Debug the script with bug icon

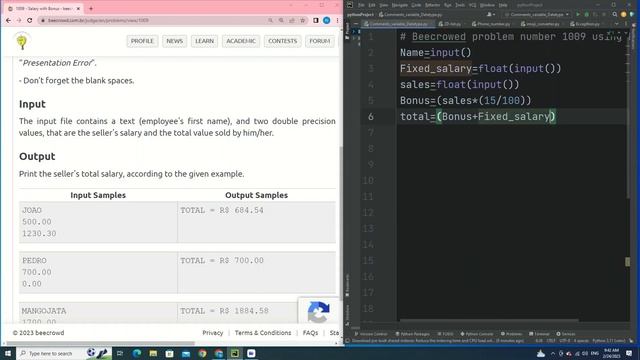click(x=587, y=15)
